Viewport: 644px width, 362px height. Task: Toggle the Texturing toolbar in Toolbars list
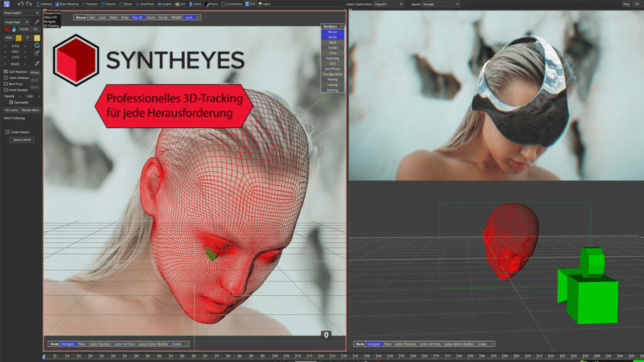pos(332,58)
